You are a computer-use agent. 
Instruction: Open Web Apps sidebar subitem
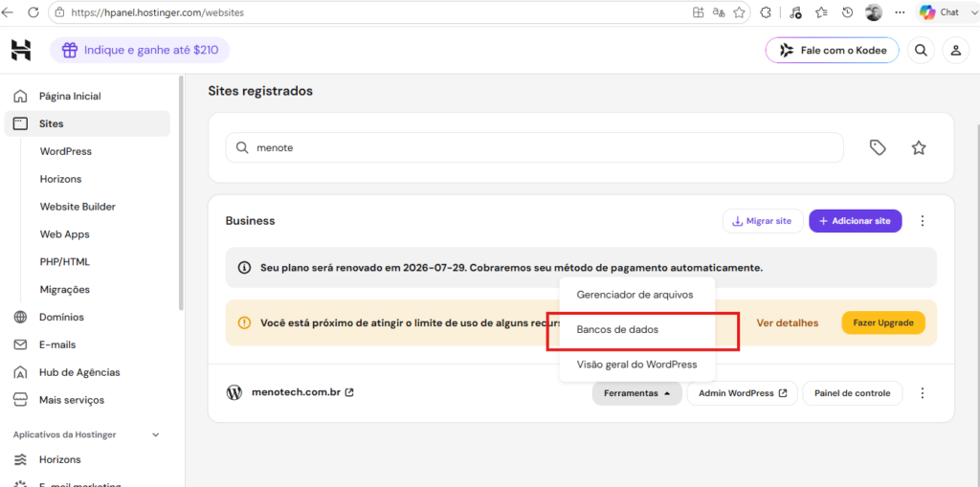point(64,234)
